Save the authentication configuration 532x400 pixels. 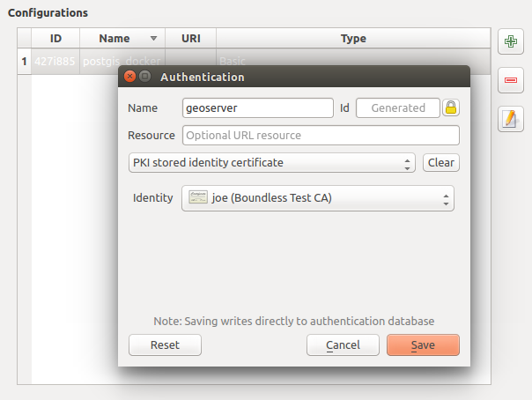[x=423, y=345]
